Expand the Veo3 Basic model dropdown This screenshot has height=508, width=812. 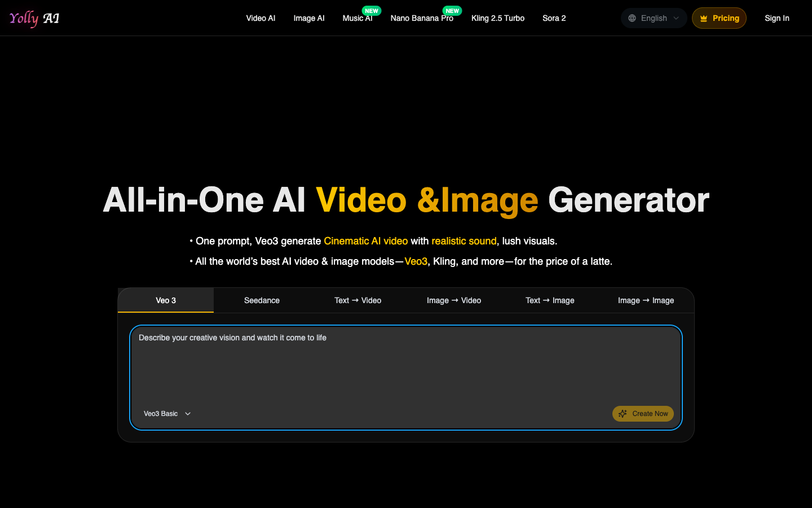pos(167,414)
